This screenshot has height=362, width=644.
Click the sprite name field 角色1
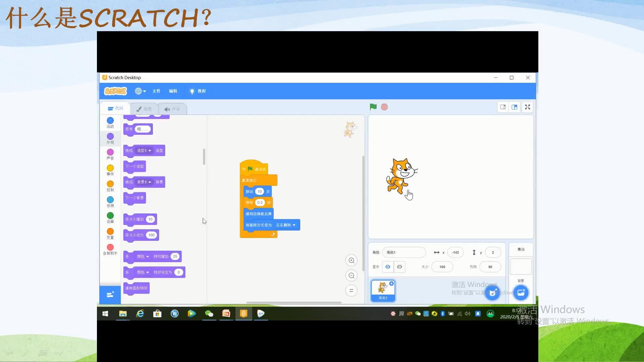coord(404,252)
